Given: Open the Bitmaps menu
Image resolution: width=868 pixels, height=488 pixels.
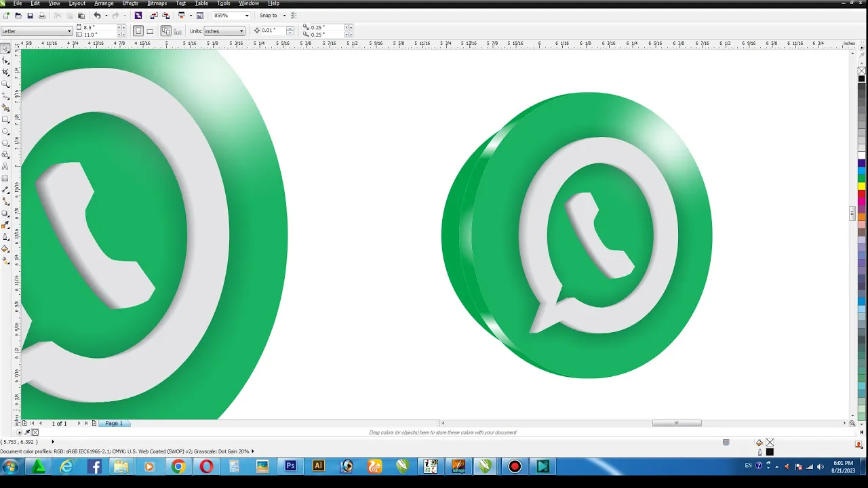Looking at the screenshot, I should (x=157, y=3).
